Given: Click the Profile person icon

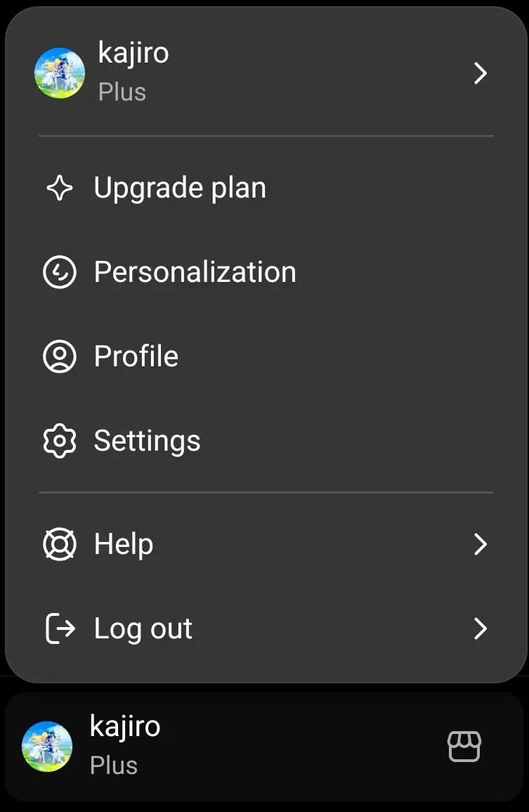Looking at the screenshot, I should (x=60, y=356).
